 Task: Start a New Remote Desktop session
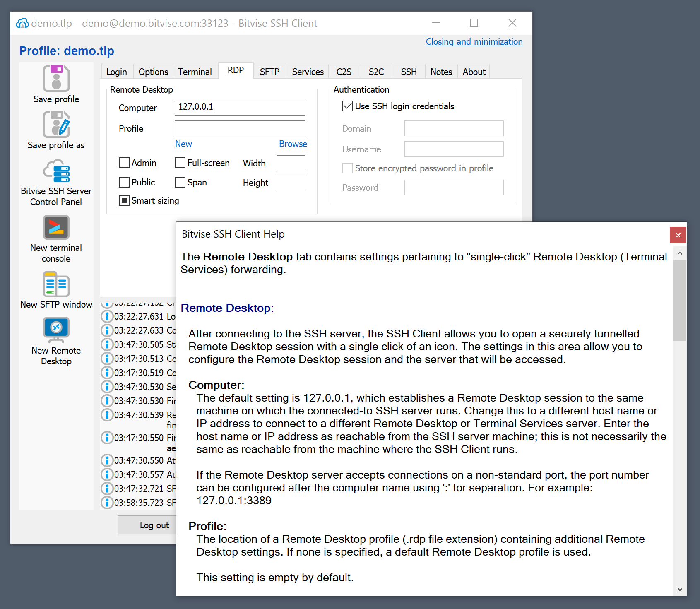(56, 330)
